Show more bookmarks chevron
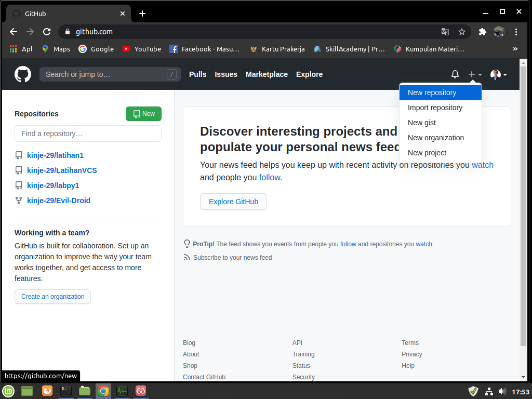 (515, 49)
